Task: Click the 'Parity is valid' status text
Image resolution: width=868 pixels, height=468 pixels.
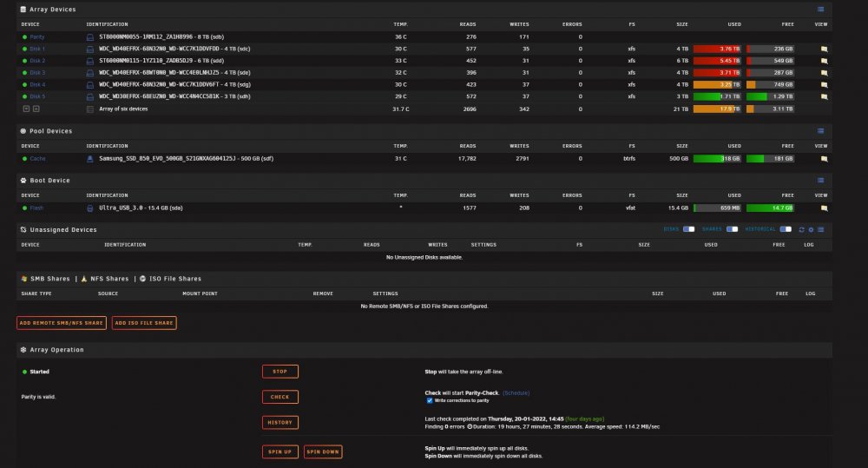Action: pyautogui.click(x=38, y=397)
